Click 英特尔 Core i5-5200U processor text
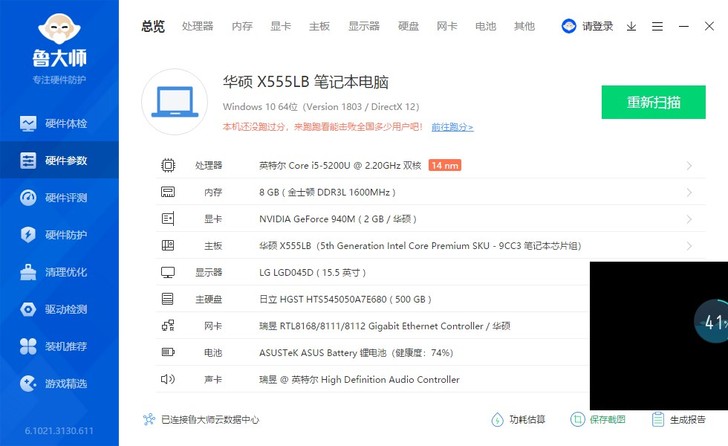This screenshot has height=446, width=728. [340, 166]
